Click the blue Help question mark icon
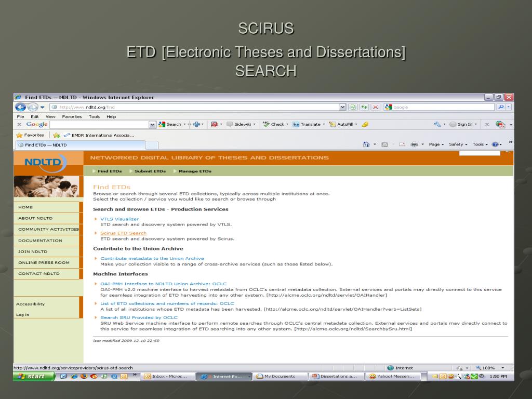 pos(495,144)
